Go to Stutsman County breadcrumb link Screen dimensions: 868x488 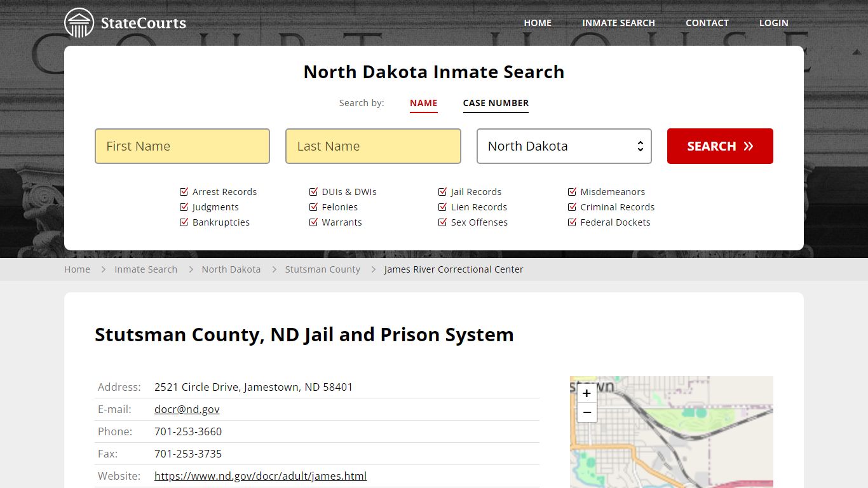322,269
